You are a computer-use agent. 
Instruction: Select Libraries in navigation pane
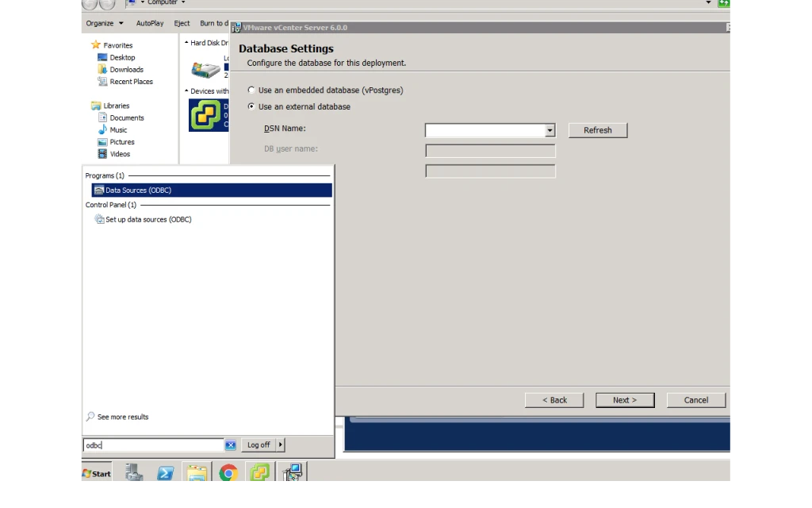[x=116, y=106]
